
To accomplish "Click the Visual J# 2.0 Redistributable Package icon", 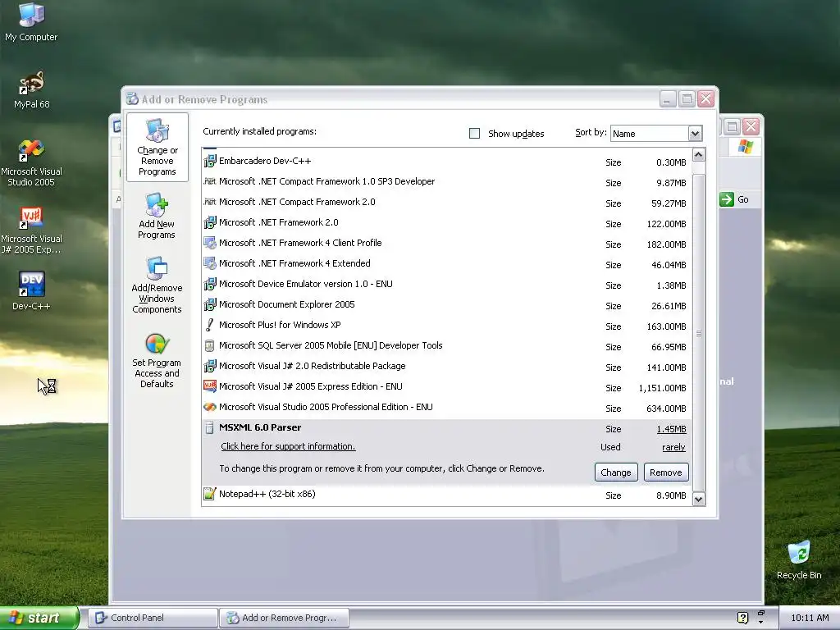I will [209, 366].
